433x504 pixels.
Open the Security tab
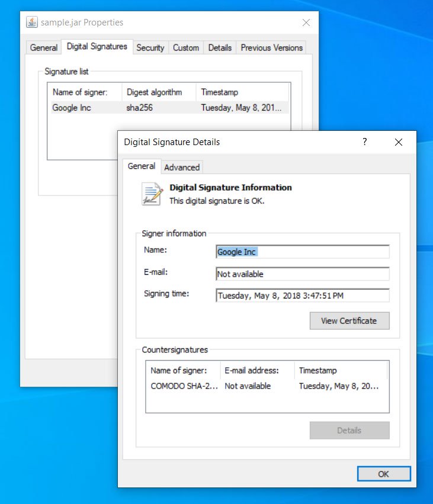click(150, 48)
